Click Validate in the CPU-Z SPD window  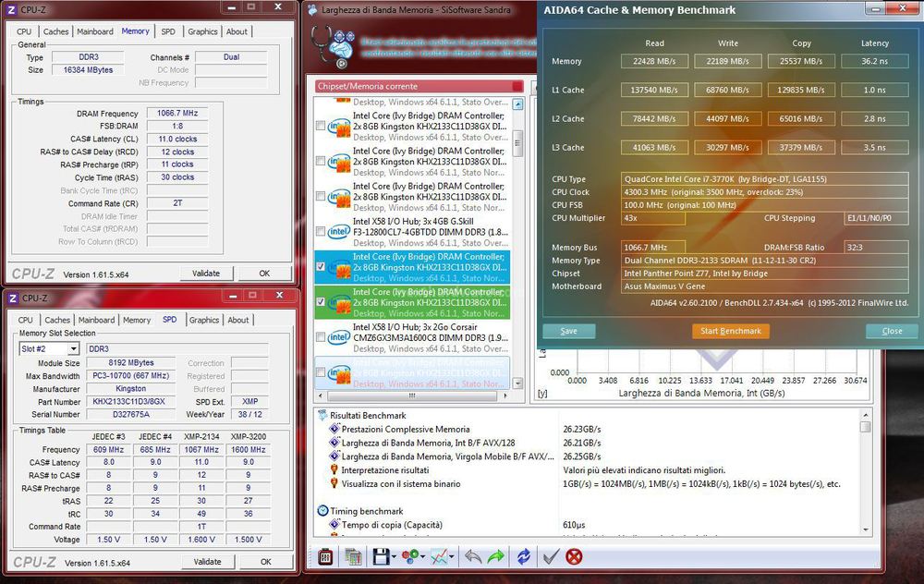207,562
